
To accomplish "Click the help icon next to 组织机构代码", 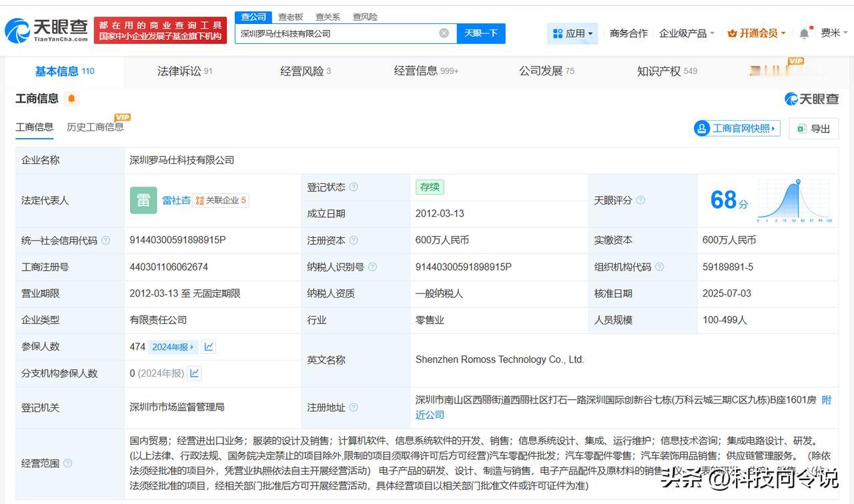I will point(659,267).
